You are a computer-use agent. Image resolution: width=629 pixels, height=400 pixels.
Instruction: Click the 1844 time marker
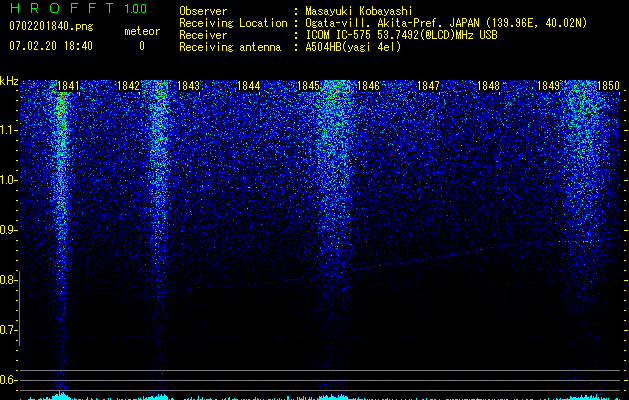point(248,86)
